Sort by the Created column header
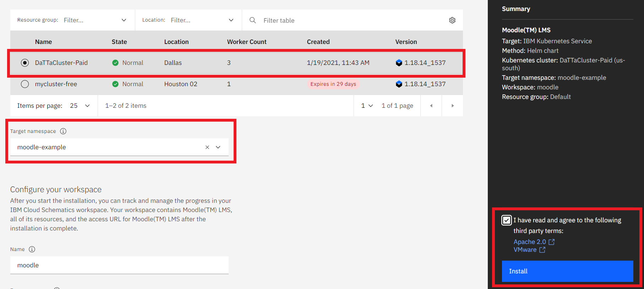Viewport: 644px width, 289px height. 318,42
